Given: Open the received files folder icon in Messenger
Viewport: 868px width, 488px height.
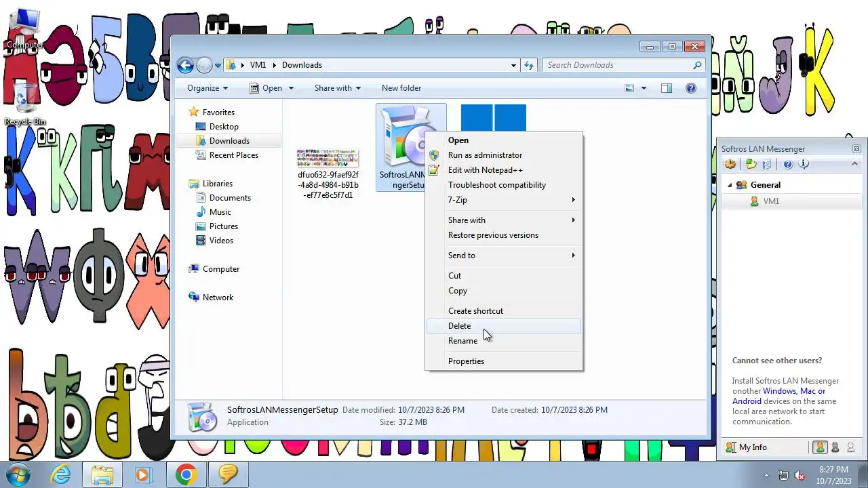Looking at the screenshot, I should pos(751,164).
